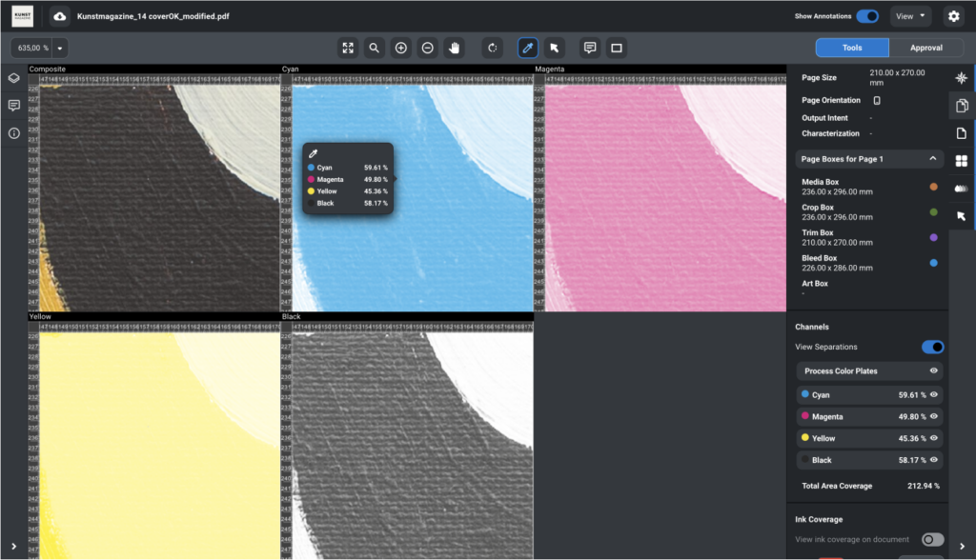This screenshot has height=560, width=976.
Task: Select the add comment annotation tool
Action: pos(590,48)
